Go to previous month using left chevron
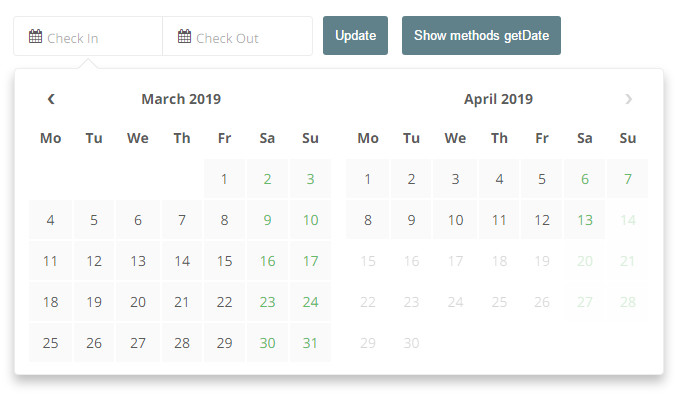The height and width of the screenshot is (407, 681). click(x=51, y=99)
